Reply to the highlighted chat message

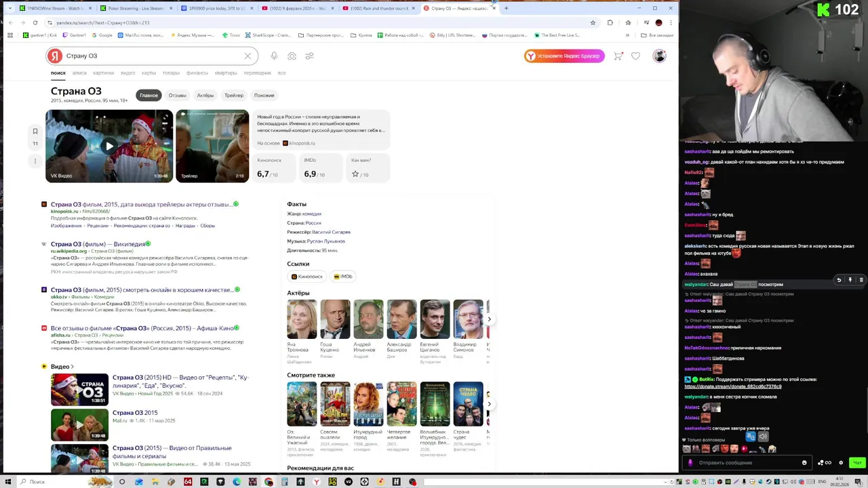click(x=839, y=280)
